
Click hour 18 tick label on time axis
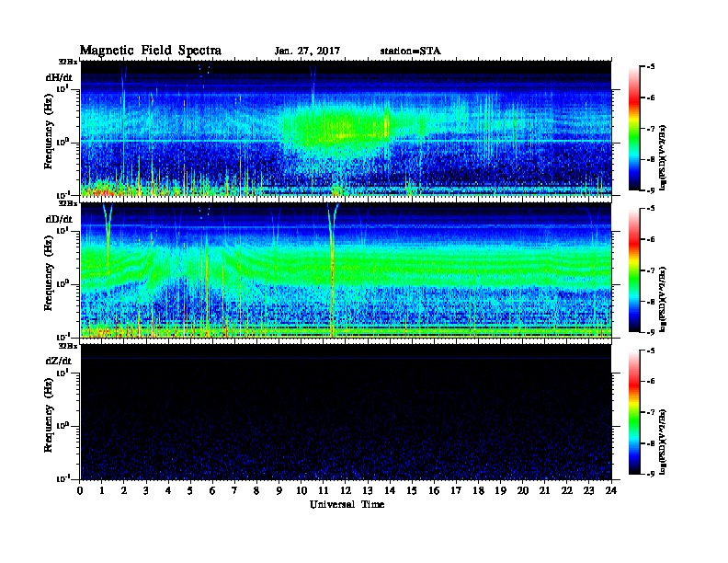(x=478, y=490)
